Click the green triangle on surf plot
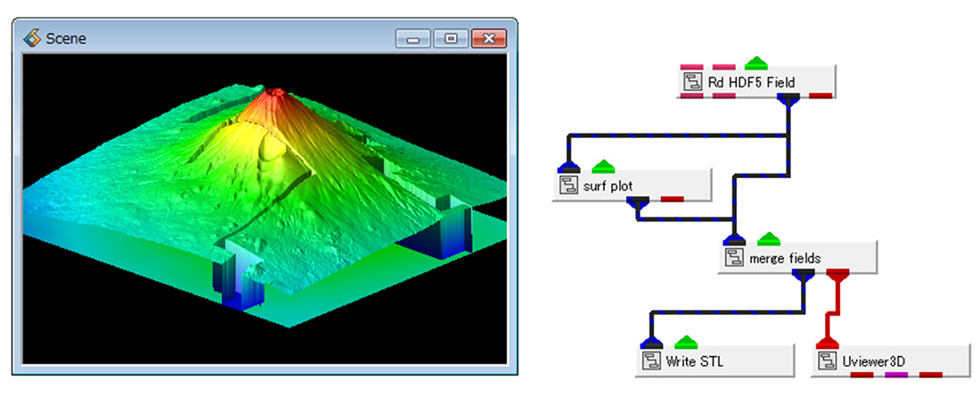 coord(603,166)
